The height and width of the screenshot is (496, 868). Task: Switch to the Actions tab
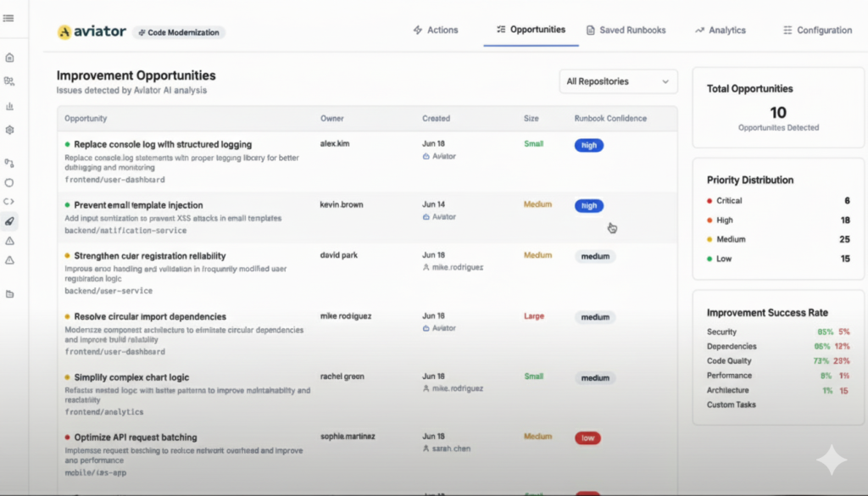pos(436,30)
